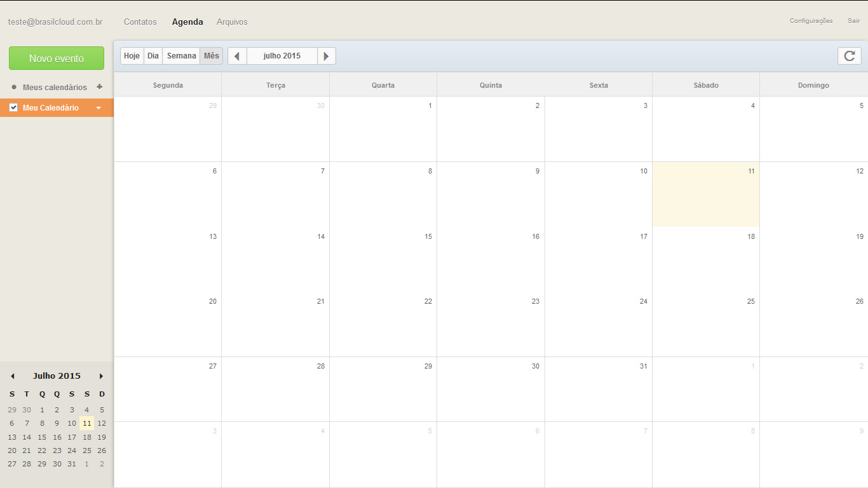Screen dimensions: 868x488
Task: Add a new calendar with plus icon
Action: 99,87
